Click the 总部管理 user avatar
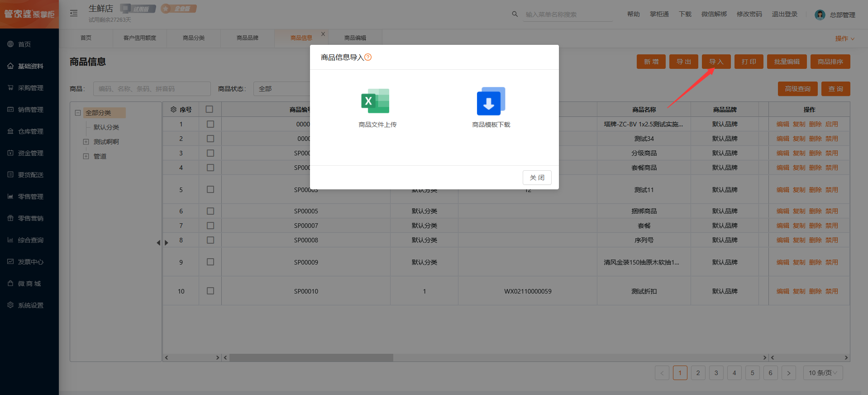 tap(820, 14)
